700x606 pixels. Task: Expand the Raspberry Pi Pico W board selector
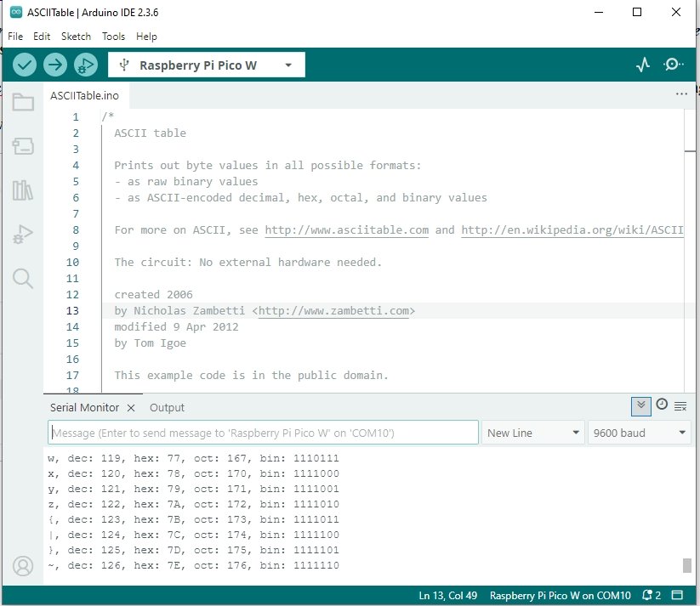206,65
